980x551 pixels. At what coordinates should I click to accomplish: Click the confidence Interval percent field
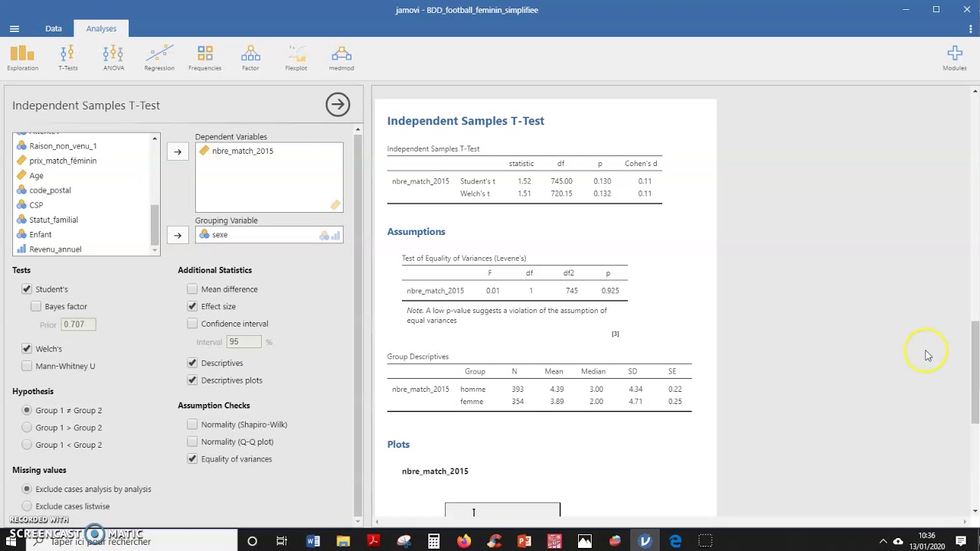click(243, 342)
